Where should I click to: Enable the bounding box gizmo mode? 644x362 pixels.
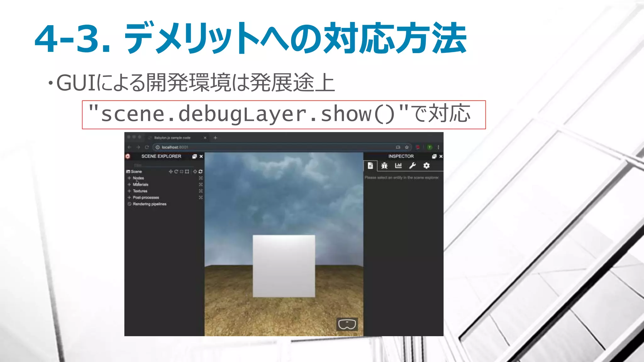[x=187, y=172]
